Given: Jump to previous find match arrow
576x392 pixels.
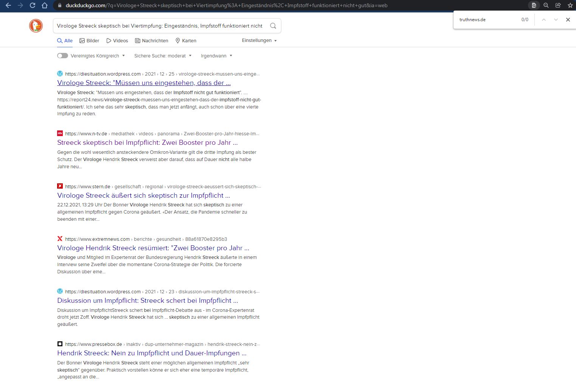Looking at the screenshot, I should coord(543,20).
